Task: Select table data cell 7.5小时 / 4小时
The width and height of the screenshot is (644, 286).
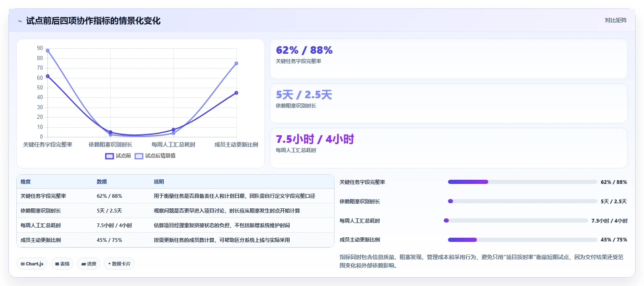Action: click(114, 226)
